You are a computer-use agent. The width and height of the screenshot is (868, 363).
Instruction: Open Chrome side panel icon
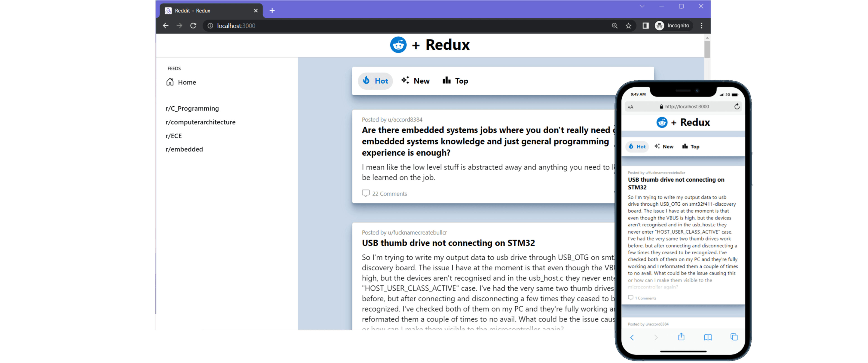(x=645, y=26)
